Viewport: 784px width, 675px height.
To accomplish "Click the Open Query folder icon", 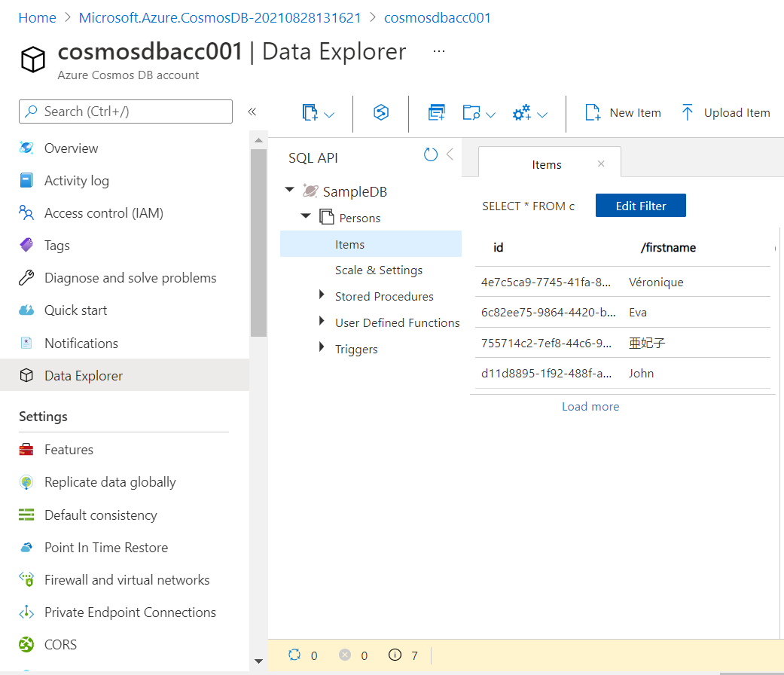I will point(471,113).
